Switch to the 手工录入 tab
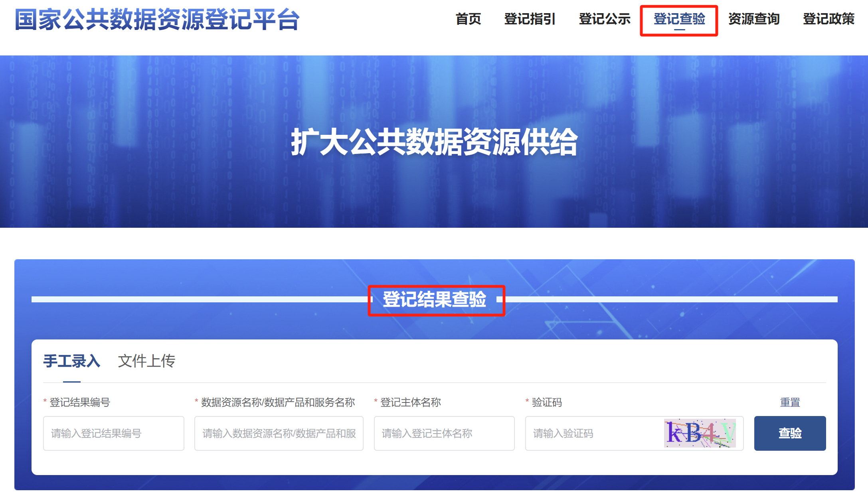Image resolution: width=868 pixels, height=495 pixels. (71, 361)
